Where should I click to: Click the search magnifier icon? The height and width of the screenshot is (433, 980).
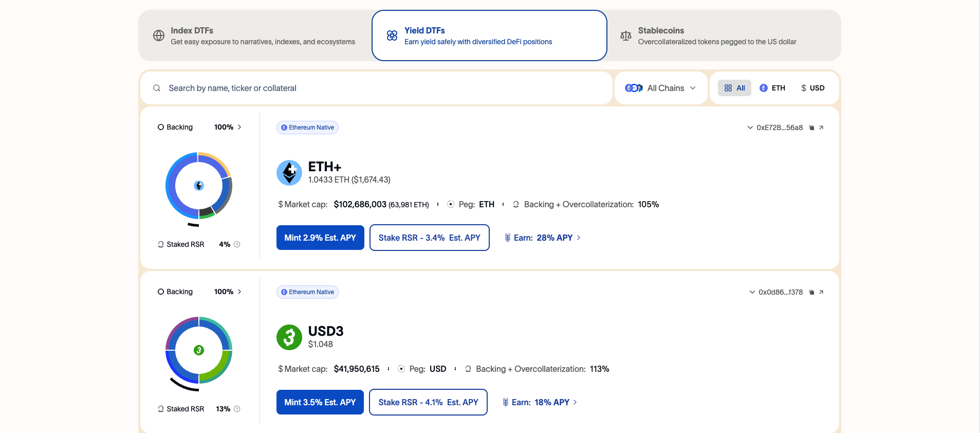click(x=157, y=88)
